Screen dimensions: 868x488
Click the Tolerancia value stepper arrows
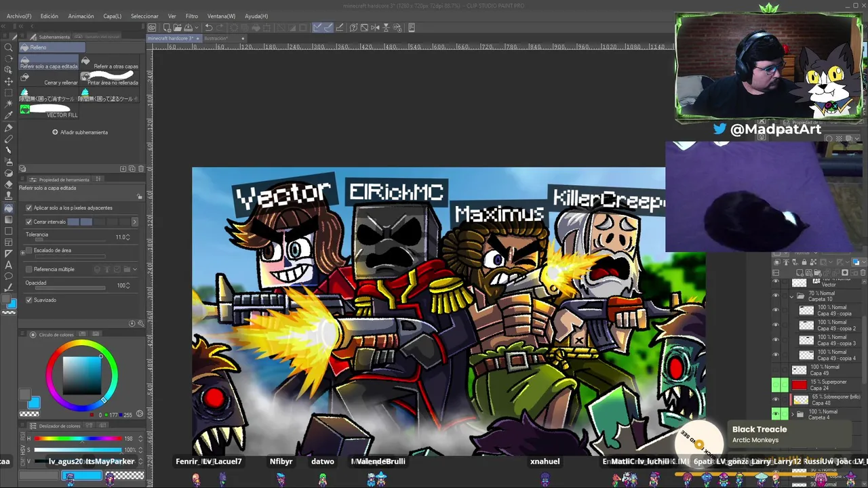(128, 237)
